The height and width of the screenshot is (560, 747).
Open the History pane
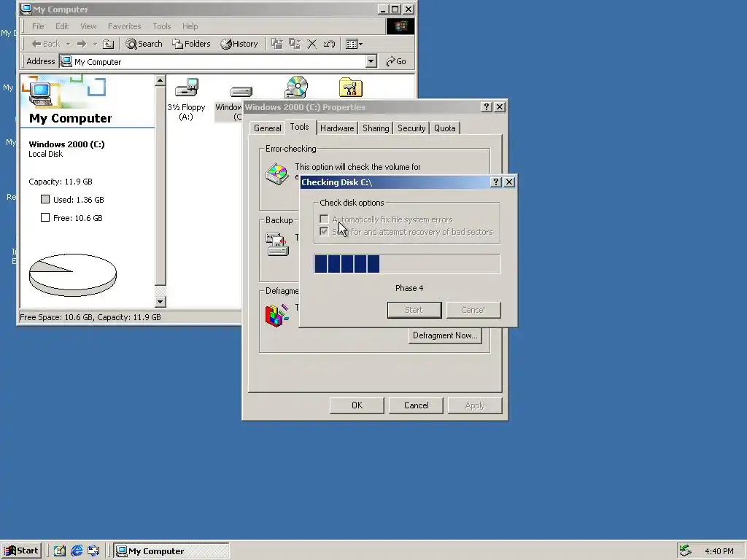click(239, 44)
